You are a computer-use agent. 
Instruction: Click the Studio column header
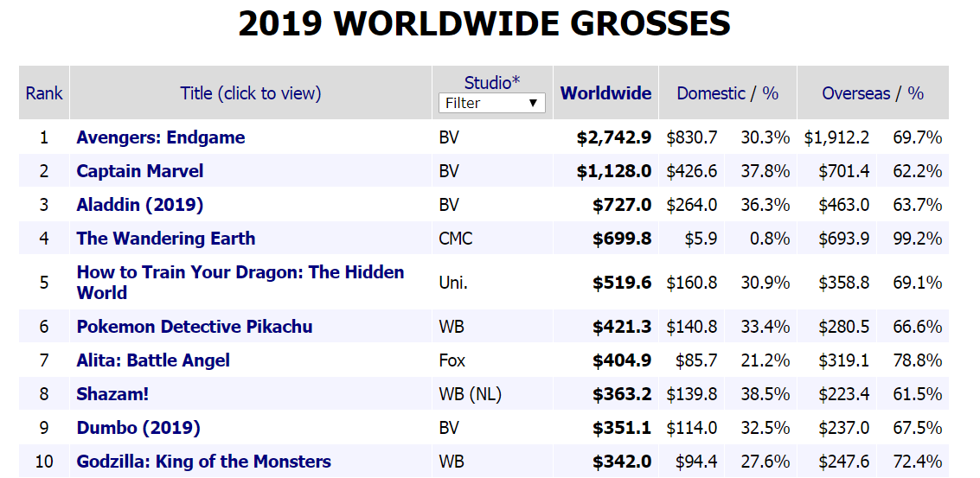[x=492, y=83]
